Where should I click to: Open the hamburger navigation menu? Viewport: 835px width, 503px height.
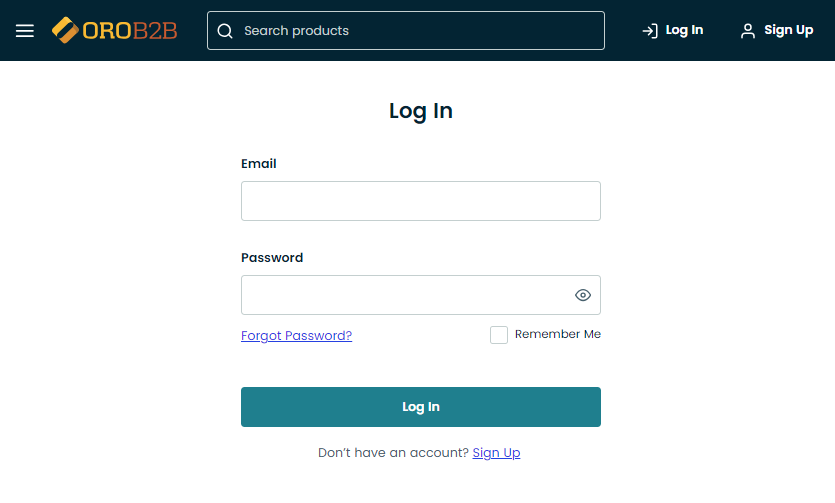pyautogui.click(x=25, y=31)
